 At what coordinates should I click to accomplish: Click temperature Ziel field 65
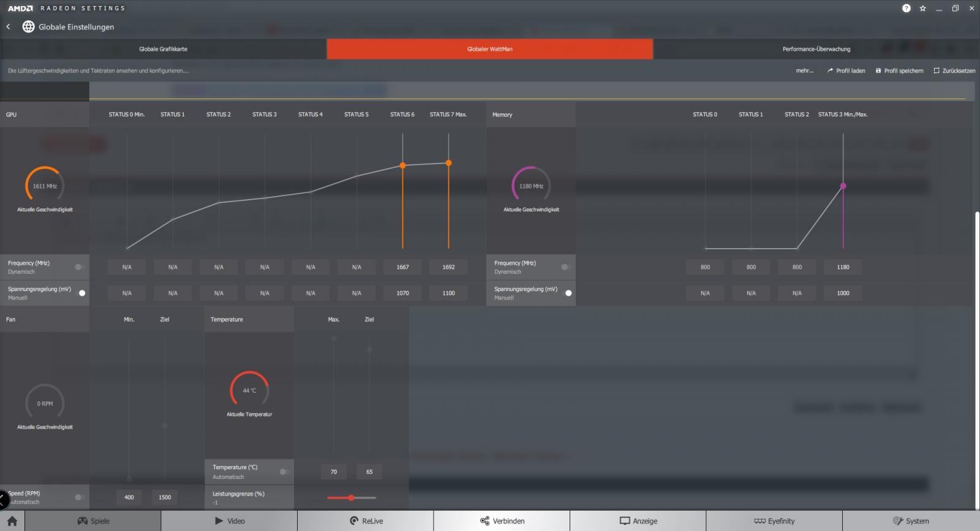[369, 472]
